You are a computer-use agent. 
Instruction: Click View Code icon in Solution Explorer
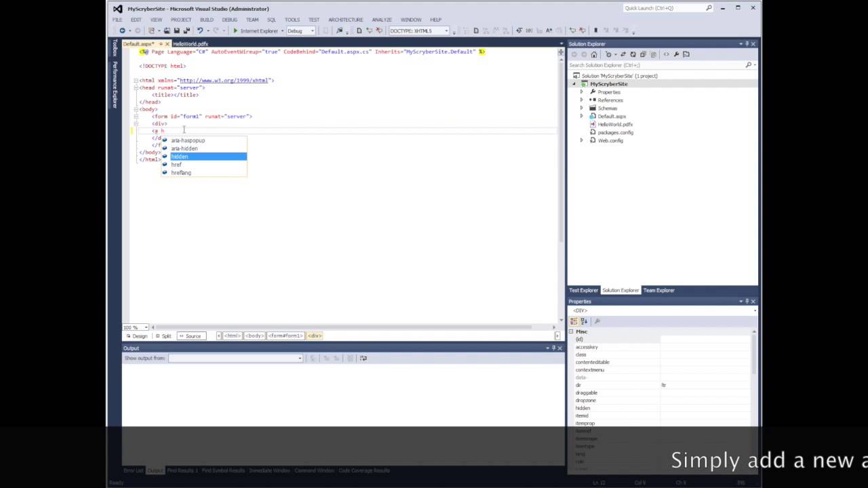(x=666, y=54)
